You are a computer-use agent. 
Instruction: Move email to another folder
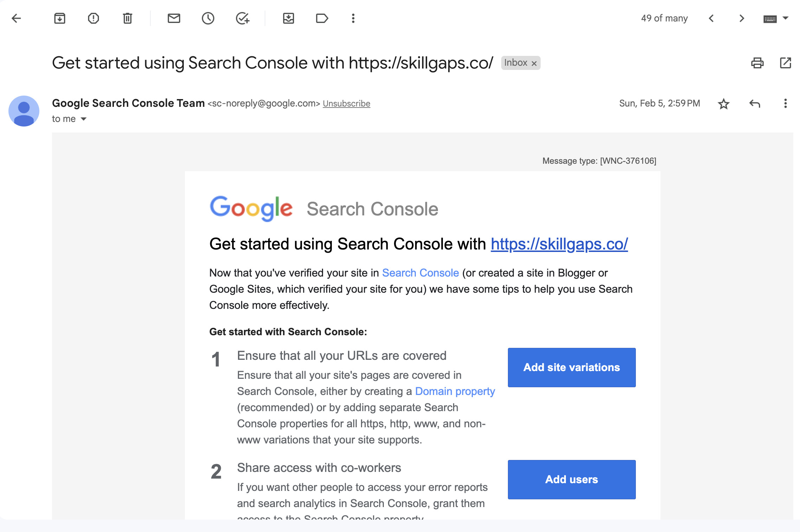point(288,18)
